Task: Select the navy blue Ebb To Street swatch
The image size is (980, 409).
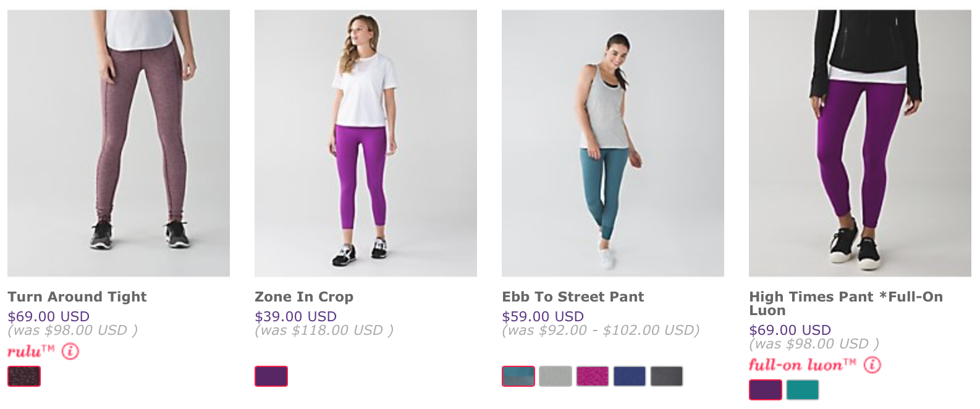Action: tap(630, 376)
